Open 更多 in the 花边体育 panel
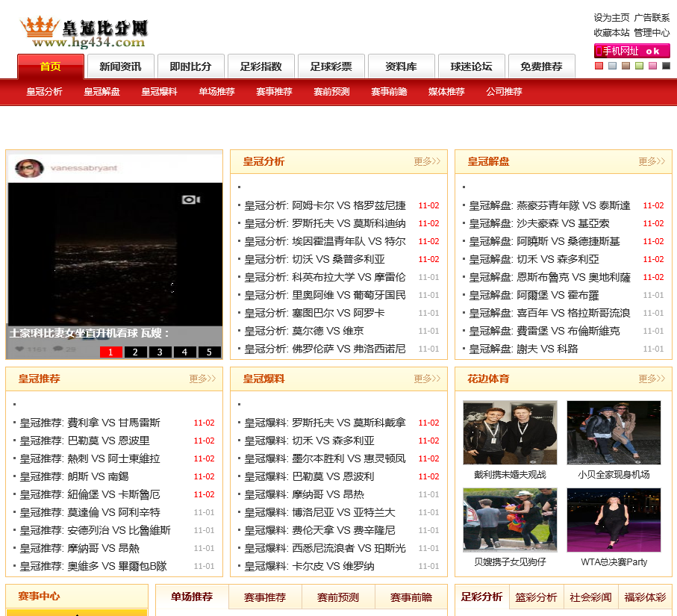The height and width of the screenshot is (616, 677). [652, 379]
